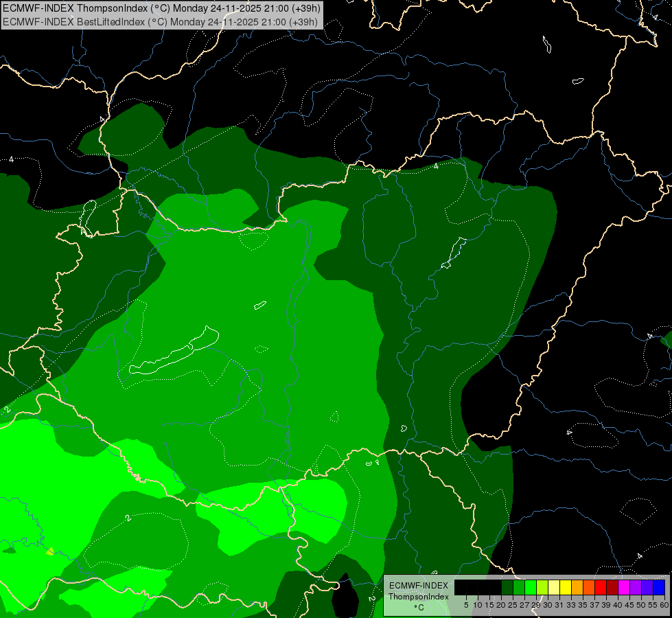Click the medium green 25–27 legend swatch

[519, 587]
